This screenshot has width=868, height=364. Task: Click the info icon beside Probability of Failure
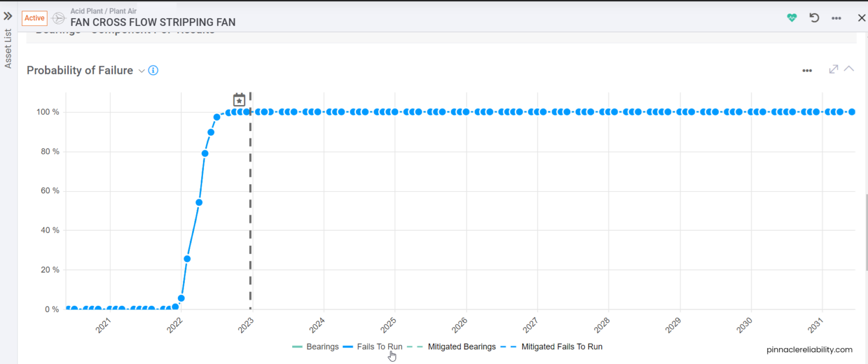coord(153,71)
